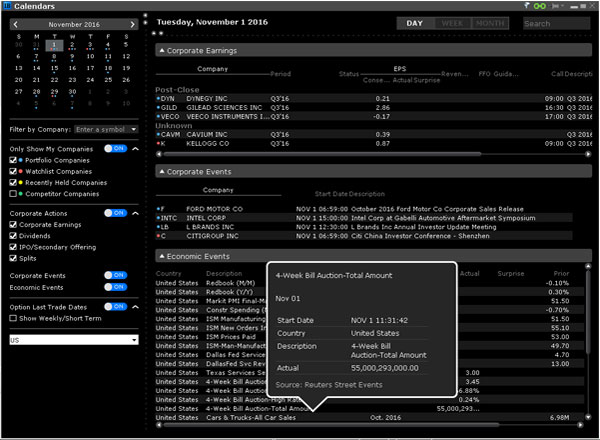The image size is (600, 440).
Task: Select November 2 in mini calendar
Action: coord(72,45)
